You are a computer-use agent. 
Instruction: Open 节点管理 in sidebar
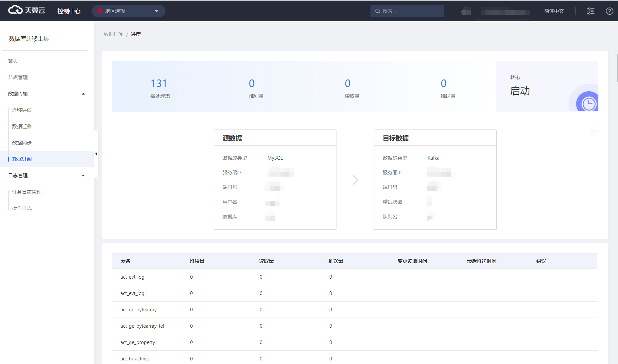point(18,77)
